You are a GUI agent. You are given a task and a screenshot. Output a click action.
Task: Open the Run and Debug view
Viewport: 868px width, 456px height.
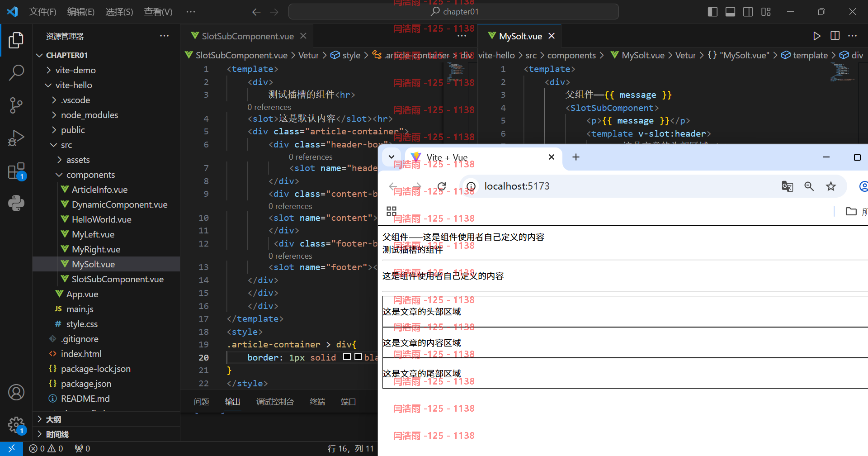[x=16, y=138]
